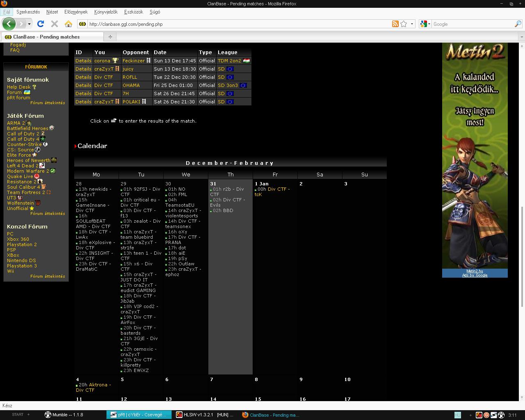Reload the page with the refresh icon
Viewport: 525px width, 420px height.
coord(41,24)
